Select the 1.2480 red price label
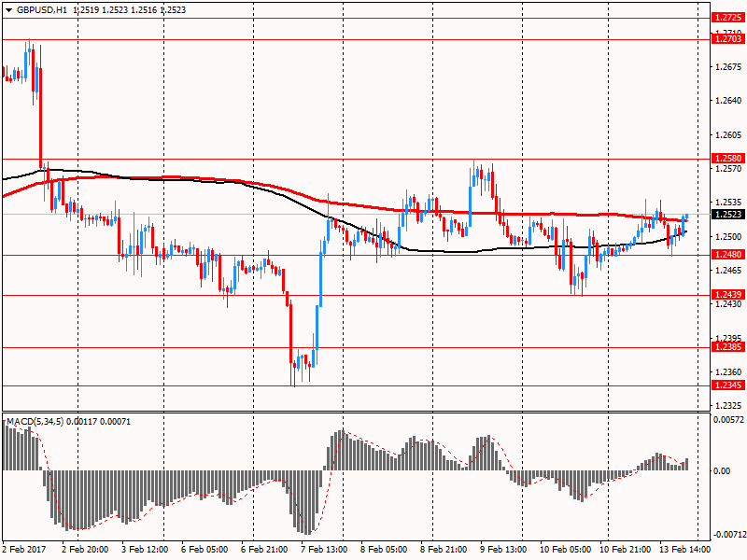Image resolution: width=747 pixels, height=560 pixels. 726,255
